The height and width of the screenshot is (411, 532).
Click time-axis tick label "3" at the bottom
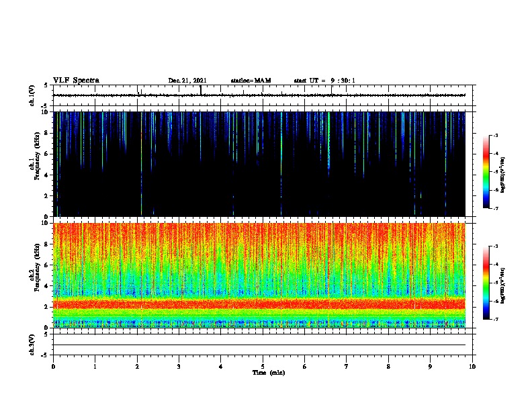[x=179, y=367]
